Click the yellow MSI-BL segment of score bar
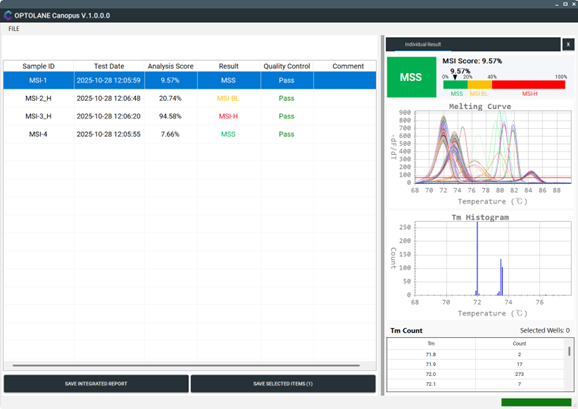Image resolution: width=578 pixels, height=409 pixels. point(480,84)
